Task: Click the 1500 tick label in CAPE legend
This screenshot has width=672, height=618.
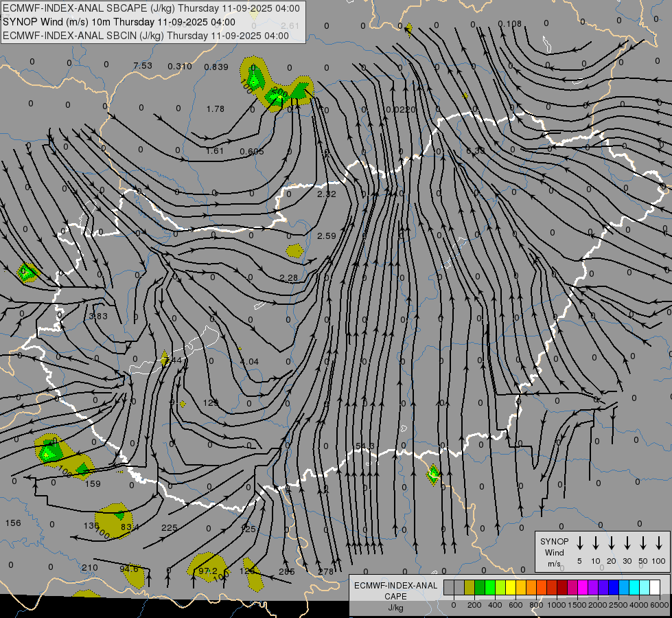Action: [x=577, y=605]
